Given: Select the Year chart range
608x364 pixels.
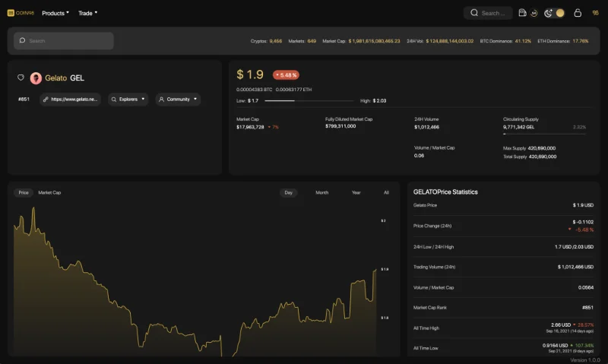Looking at the screenshot, I should 356,193.
